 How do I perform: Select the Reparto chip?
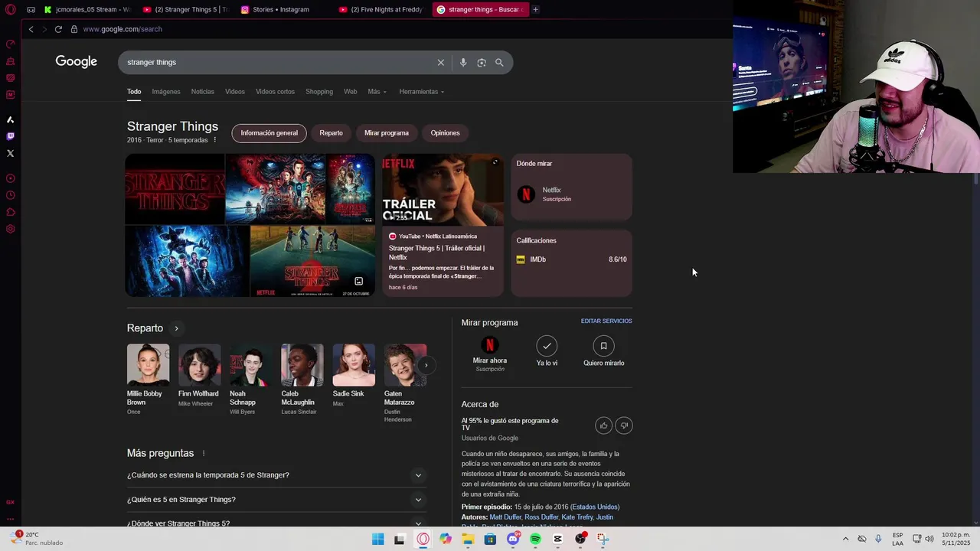[331, 133]
